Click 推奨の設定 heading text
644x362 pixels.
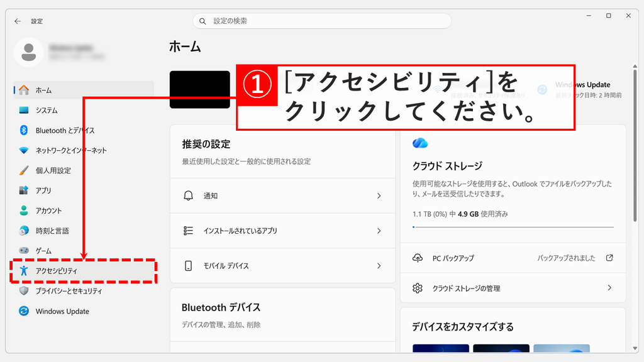tap(206, 144)
